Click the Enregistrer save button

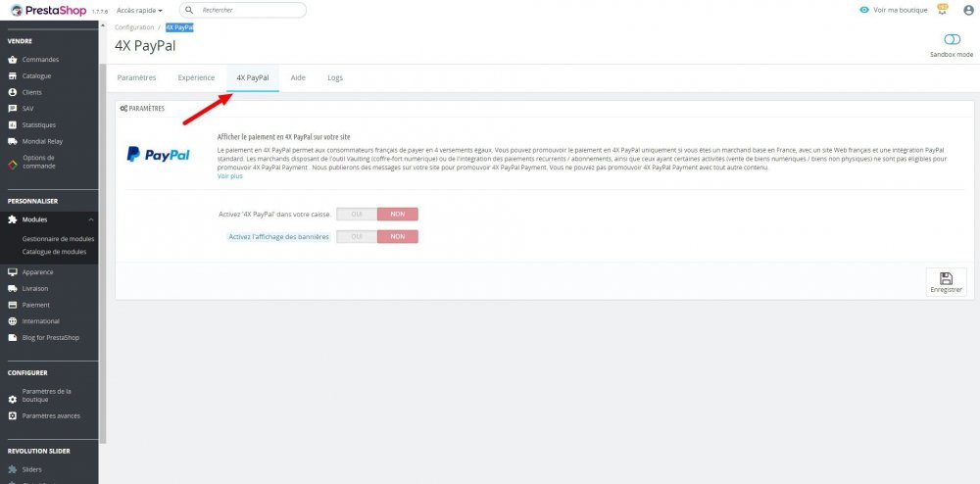pos(946,282)
